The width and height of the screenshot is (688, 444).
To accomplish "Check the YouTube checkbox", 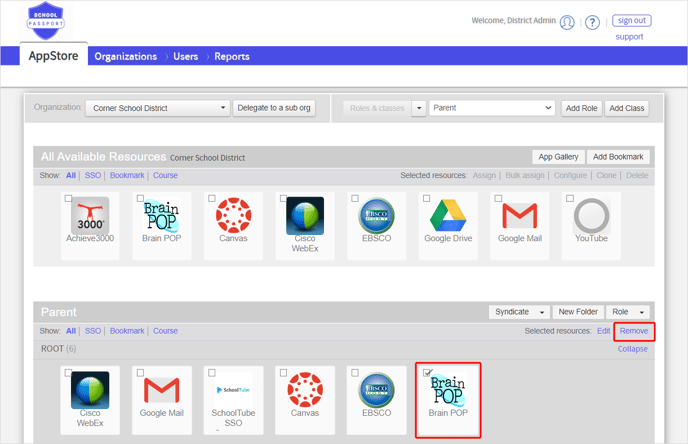I will (x=570, y=198).
